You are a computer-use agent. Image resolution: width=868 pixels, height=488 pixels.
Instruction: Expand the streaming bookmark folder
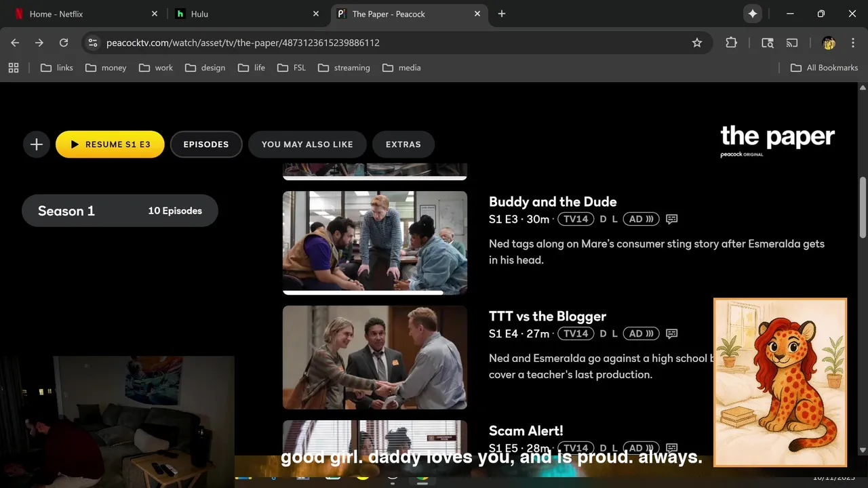(x=344, y=68)
